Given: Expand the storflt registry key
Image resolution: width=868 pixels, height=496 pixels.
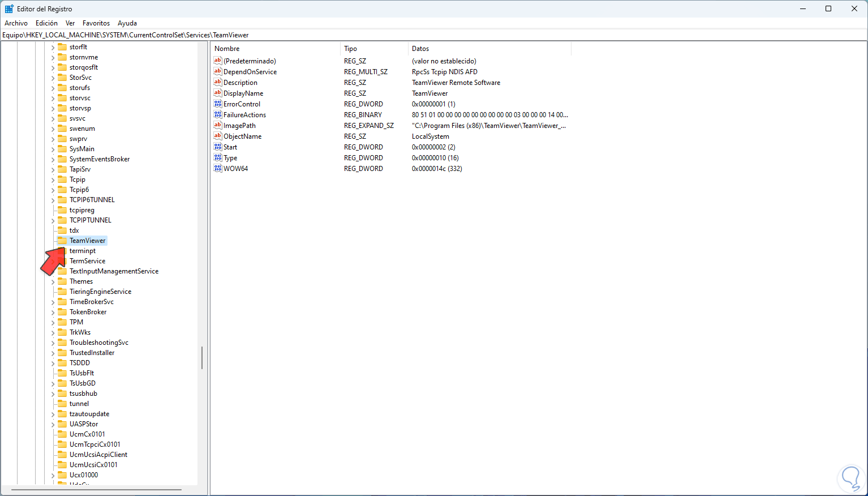Looking at the screenshot, I should [x=53, y=47].
